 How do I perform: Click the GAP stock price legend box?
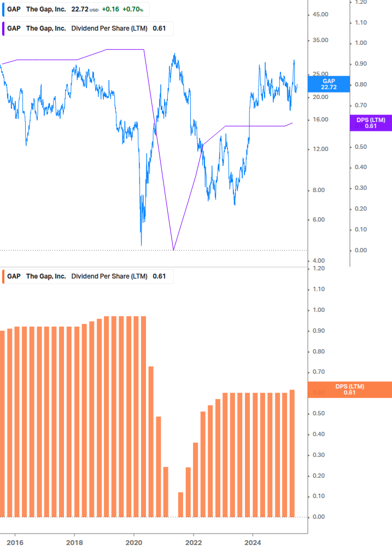click(75, 9)
